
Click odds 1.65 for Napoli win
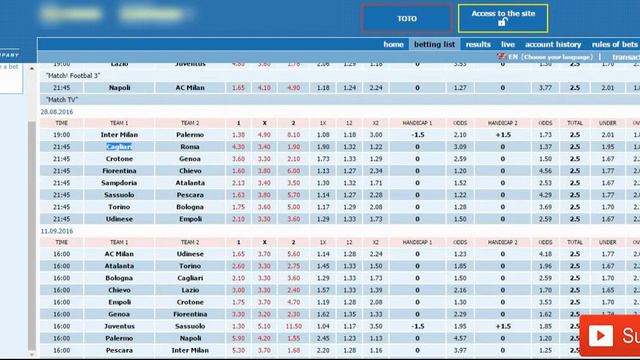pos(238,88)
